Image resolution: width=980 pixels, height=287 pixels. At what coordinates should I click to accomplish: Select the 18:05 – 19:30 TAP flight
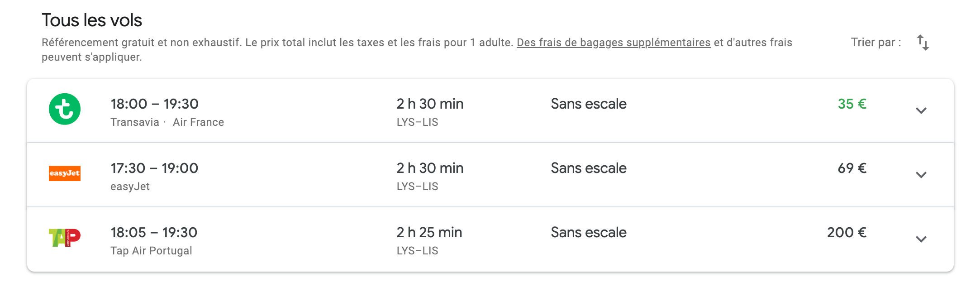coord(490,239)
